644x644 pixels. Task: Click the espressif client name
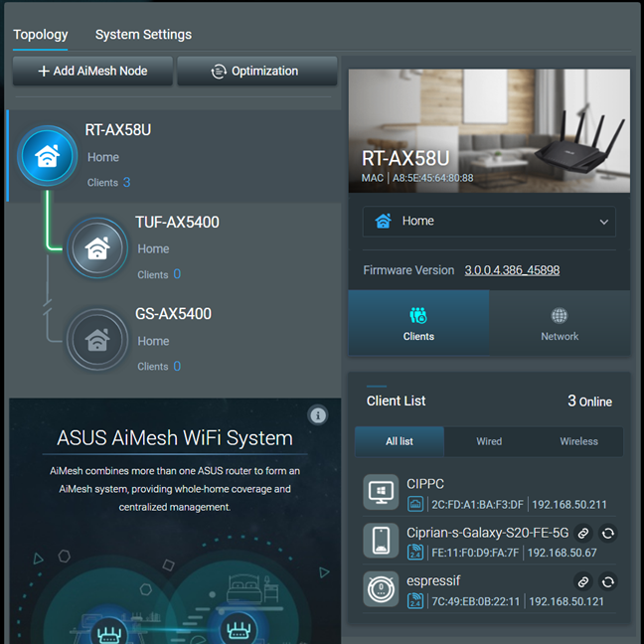click(x=433, y=580)
